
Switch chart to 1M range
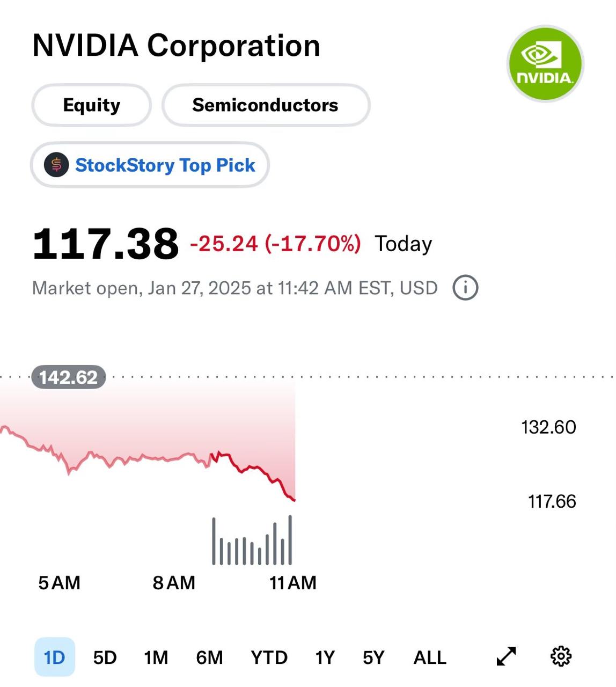coord(156,657)
